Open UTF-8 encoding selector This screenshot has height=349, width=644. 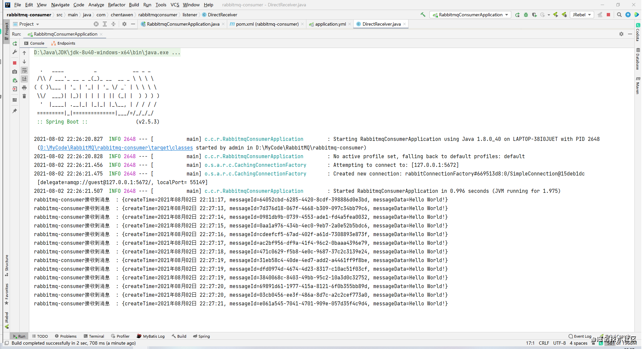click(560, 343)
